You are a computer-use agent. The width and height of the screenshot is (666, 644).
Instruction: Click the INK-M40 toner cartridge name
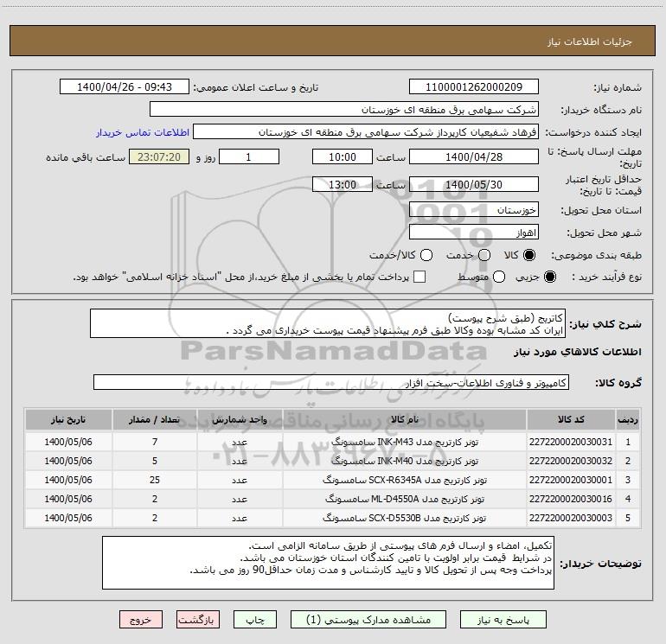[405, 461]
